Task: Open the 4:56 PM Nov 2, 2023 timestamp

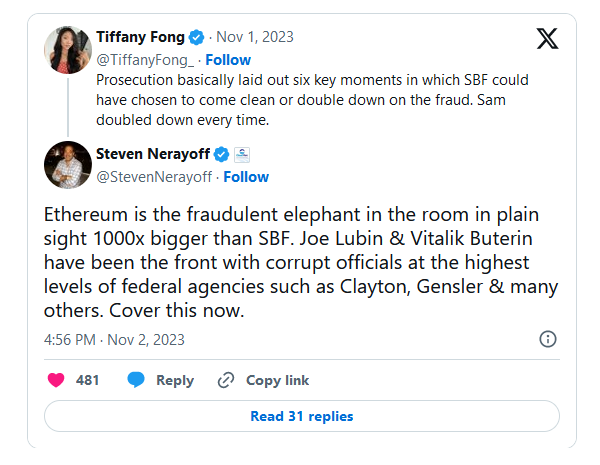Action: (117, 339)
